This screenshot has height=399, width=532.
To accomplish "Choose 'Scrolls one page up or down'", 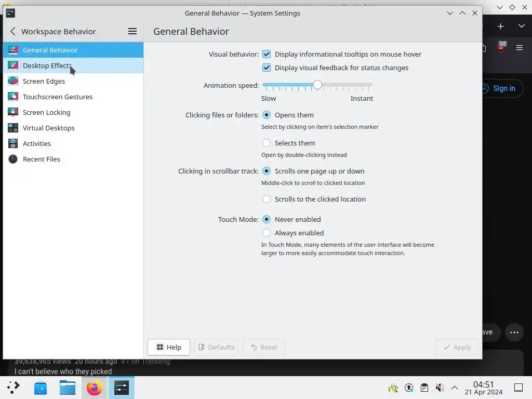I will click(267, 171).
